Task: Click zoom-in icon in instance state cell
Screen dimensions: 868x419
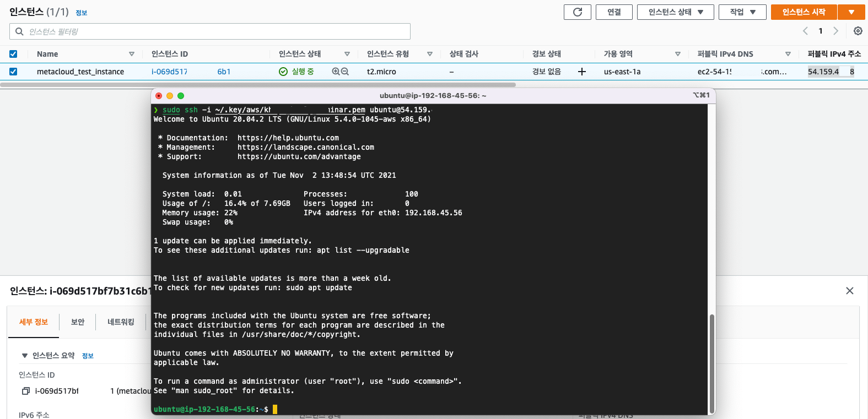Action: pos(336,72)
